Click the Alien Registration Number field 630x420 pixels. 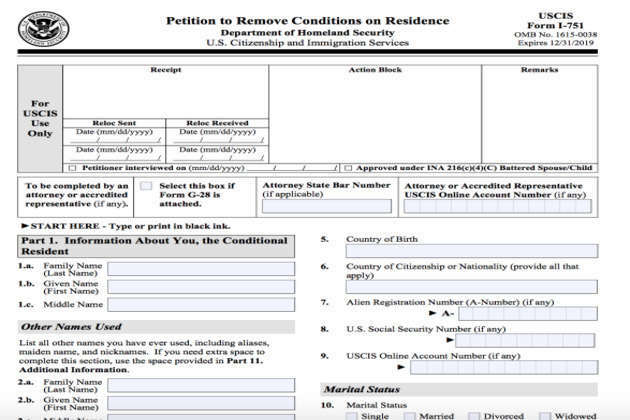click(x=528, y=313)
